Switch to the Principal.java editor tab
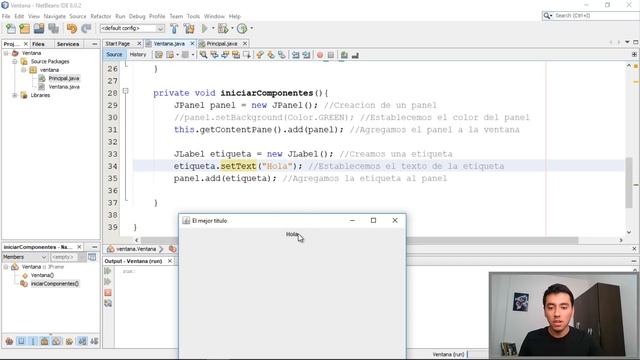Image resolution: width=640 pixels, height=360 pixels. (x=222, y=43)
